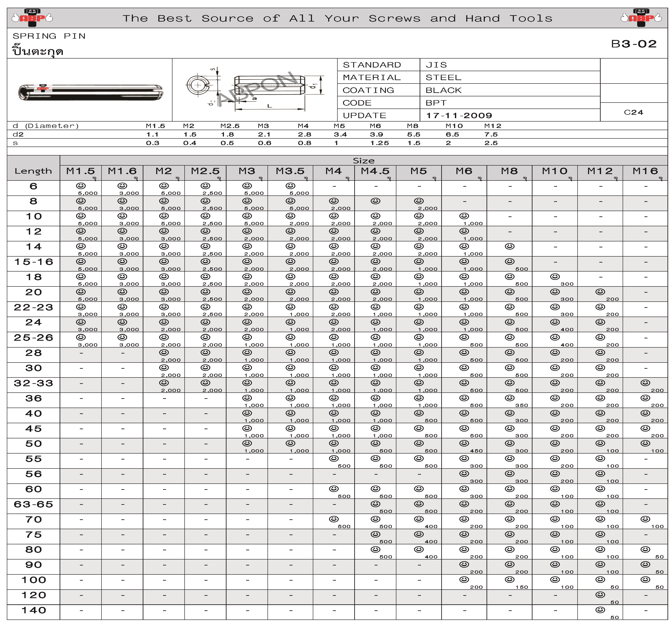This screenshot has width=672, height=624.
Task: Click the smiley in row 8, M4.5 column
Action: tap(375, 201)
